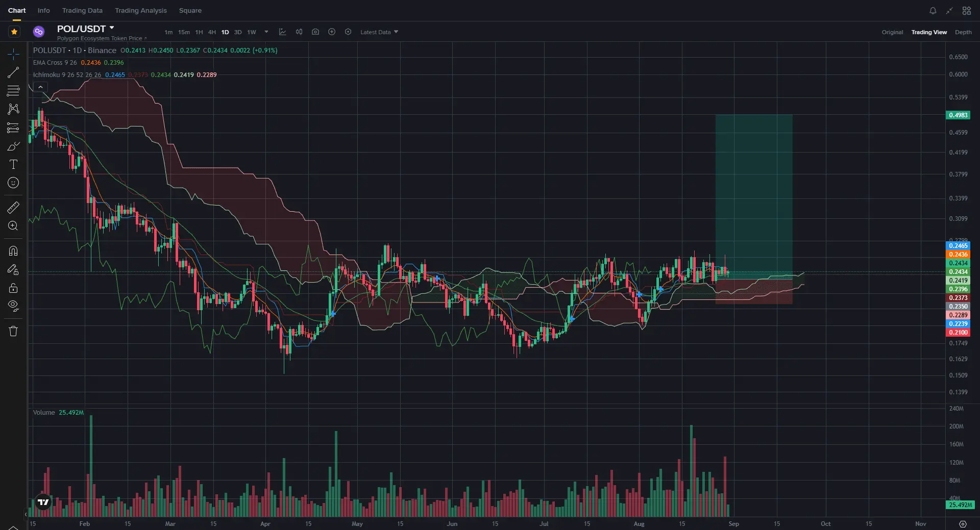Switch to the Original chart view
The width and height of the screenshot is (980, 530).
892,32
